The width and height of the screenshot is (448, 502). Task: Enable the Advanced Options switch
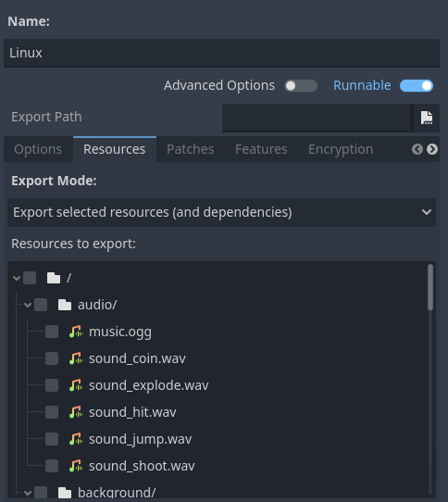pos(301,86)
